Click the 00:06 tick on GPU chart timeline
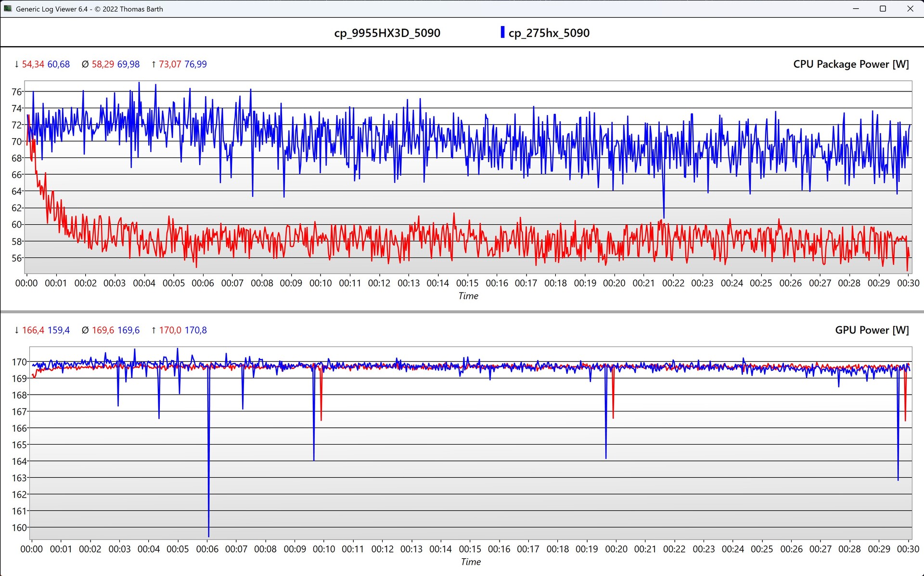This screenshot has width=924, height=576. [207, 549]
